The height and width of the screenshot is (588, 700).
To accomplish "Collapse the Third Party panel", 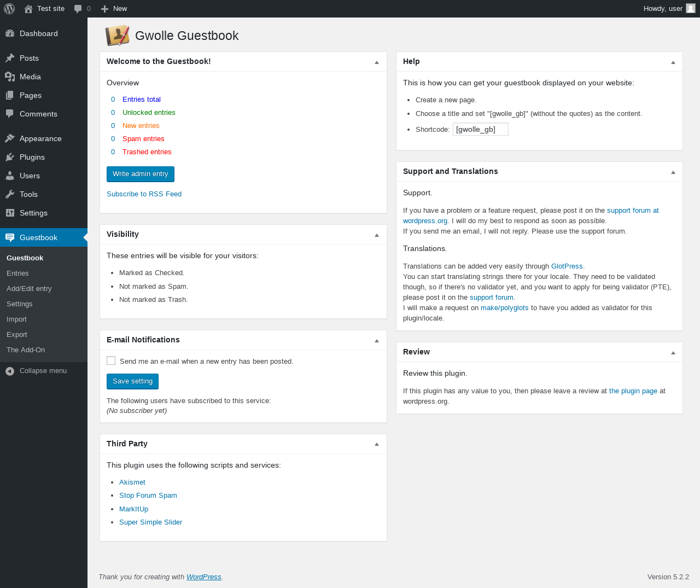I will [377, 444].
